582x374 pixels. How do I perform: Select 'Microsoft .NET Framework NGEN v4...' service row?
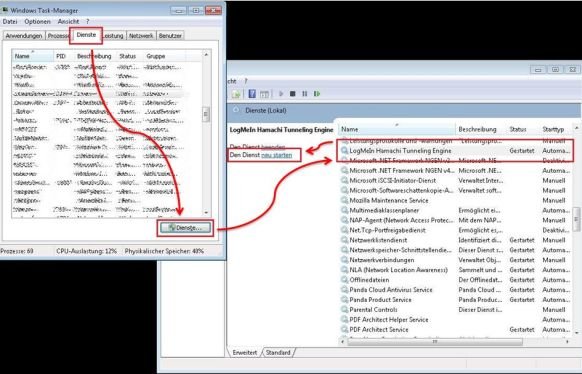click(x=456, y=171)
